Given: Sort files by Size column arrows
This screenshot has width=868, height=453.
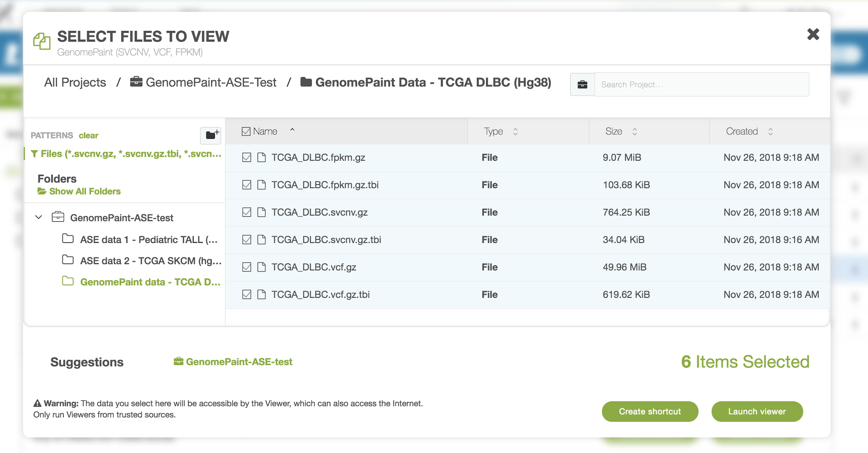Looking at the screenshot, I should pyautogui.click(x=635, y=132).
